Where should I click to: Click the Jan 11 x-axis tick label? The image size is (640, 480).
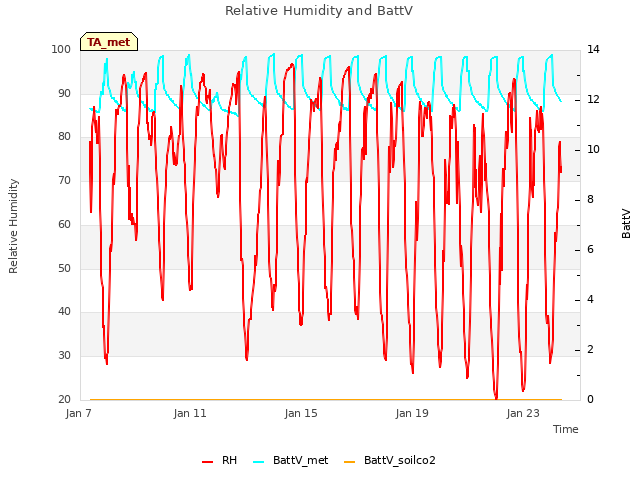(190, 413)
